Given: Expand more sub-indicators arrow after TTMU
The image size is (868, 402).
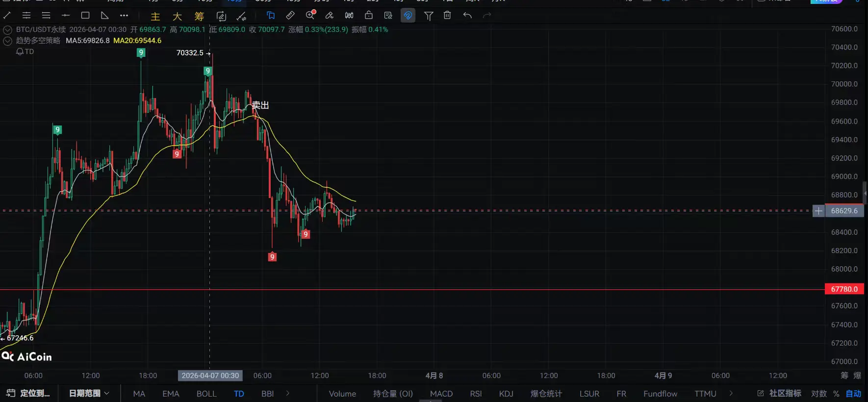Looking at the screenshot, I should 731,393.
